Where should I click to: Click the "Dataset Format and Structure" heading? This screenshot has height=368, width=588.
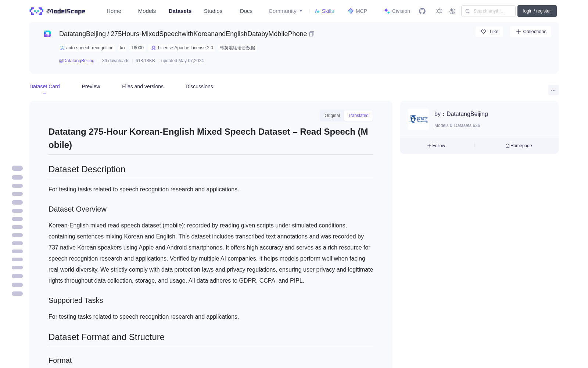(107, 337)
